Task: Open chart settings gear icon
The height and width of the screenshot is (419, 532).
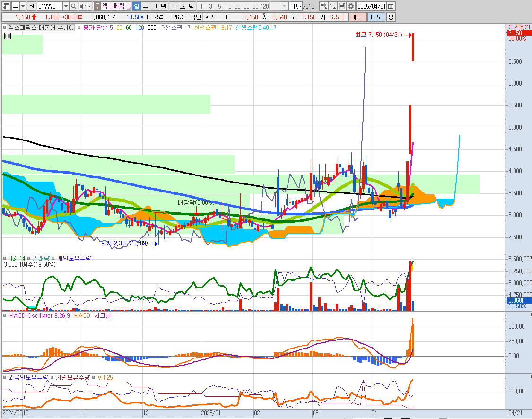Action: (x=351, y=6)
